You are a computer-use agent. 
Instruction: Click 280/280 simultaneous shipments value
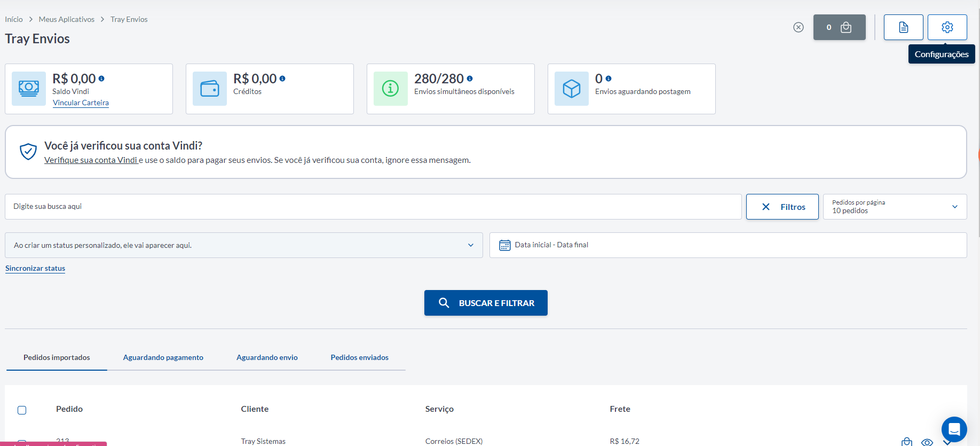(x=439, y=79)
